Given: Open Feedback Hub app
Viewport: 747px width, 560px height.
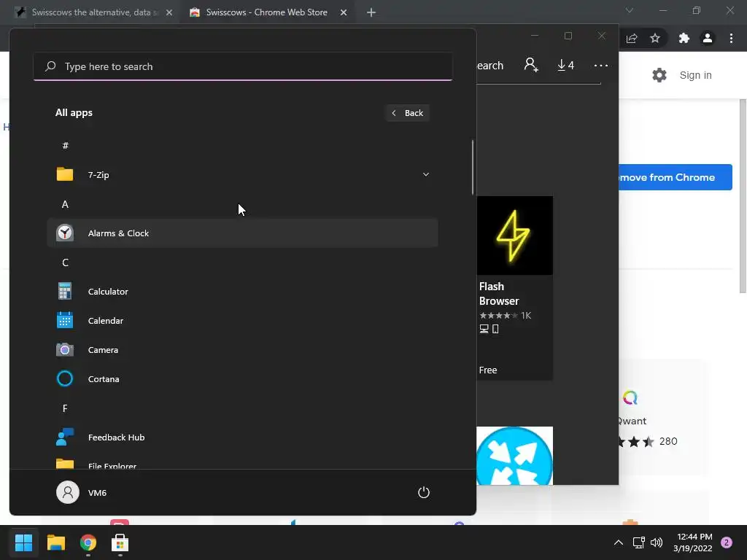Looking at the screenshot, I should tap(242, 437).
